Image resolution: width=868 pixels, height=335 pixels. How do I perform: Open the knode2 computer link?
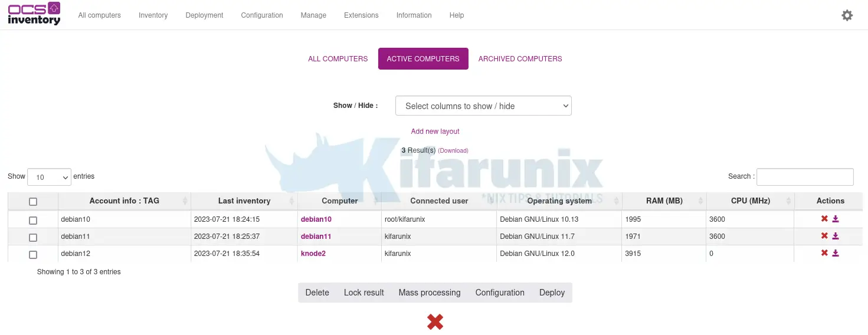pyautogui.click(x=313, y=253)
